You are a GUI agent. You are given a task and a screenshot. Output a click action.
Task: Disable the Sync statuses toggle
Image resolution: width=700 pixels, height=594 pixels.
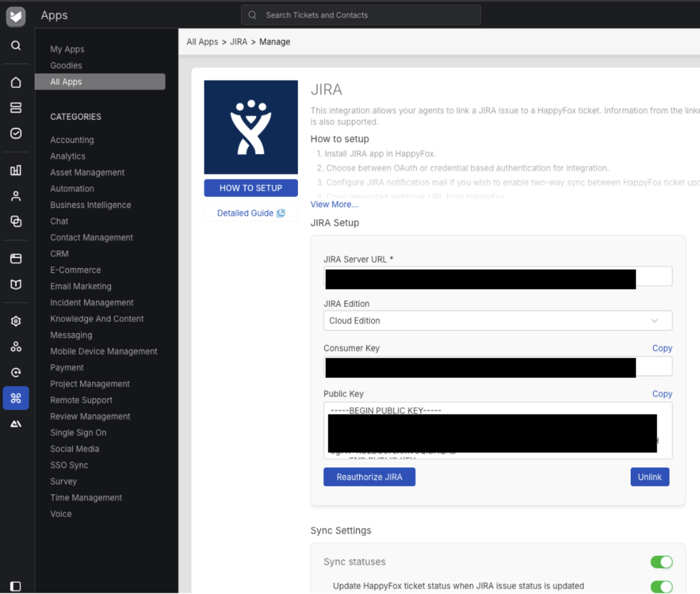click(x=661, y=562)
